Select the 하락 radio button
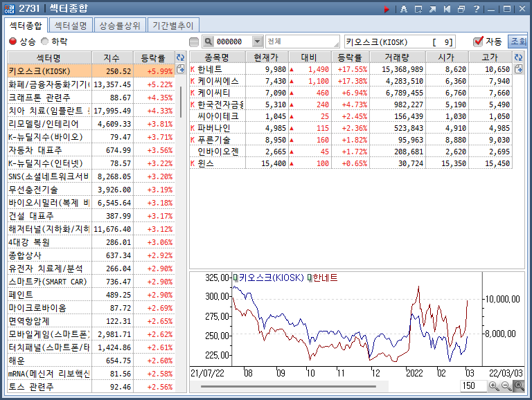Image resolution: width=532 pixels, height=400 pixels. 44,42
